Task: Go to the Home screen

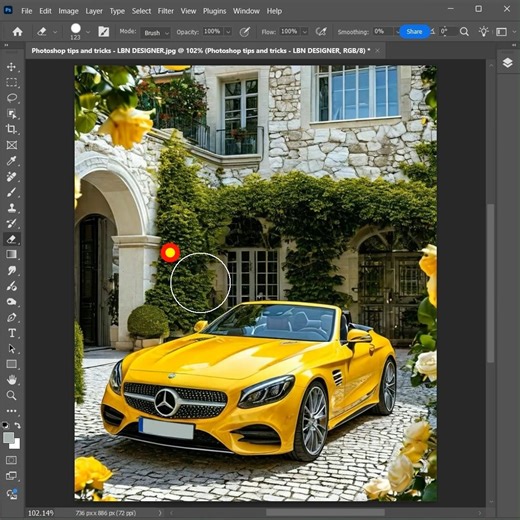Action: point(17,32)
